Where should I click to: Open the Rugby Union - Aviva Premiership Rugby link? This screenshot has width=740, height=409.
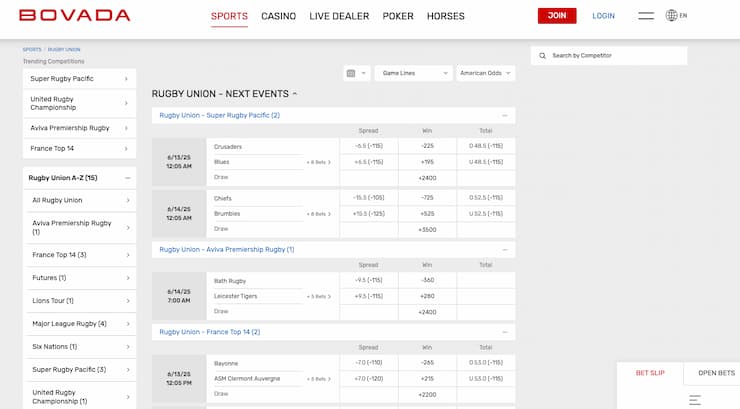coord(227,250)
